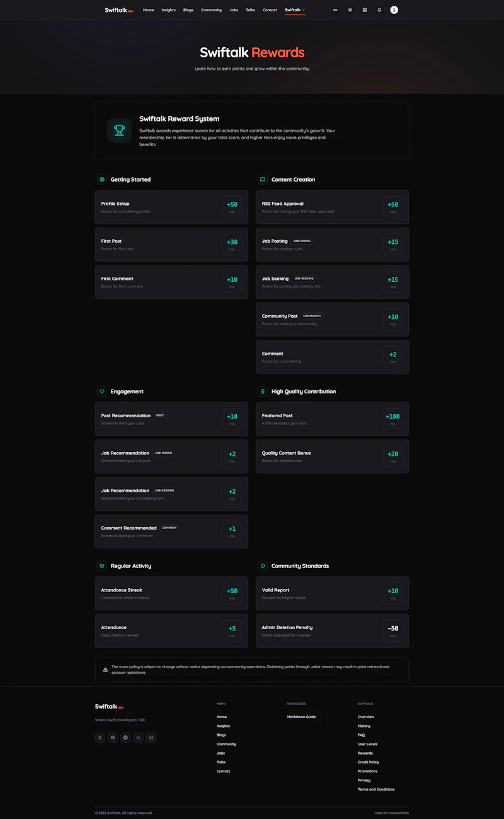
Task: Click Made by Mindworks text in footer
Action: pos(392,813)
